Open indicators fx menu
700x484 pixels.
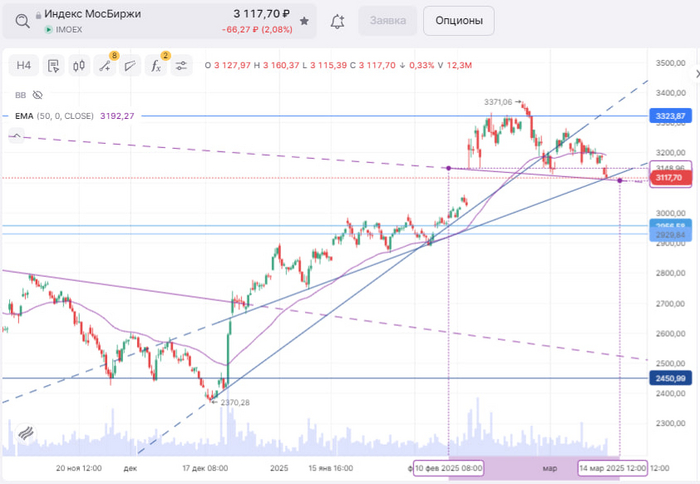pos(157,66)
